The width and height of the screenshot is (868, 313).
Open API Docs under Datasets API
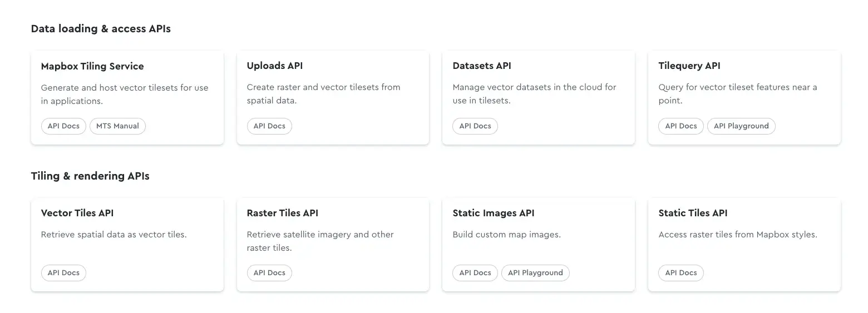[x=475, y=126]
